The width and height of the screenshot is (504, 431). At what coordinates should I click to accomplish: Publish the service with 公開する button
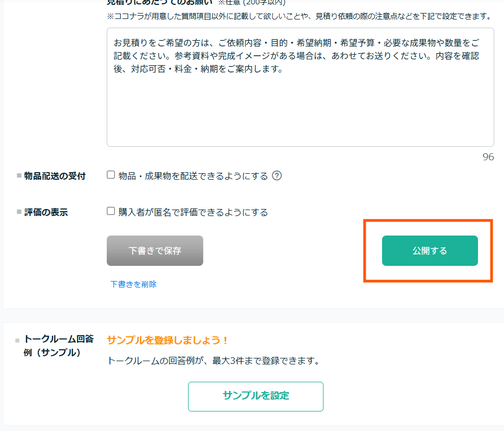pyautogui.click(x=430, y=251)
